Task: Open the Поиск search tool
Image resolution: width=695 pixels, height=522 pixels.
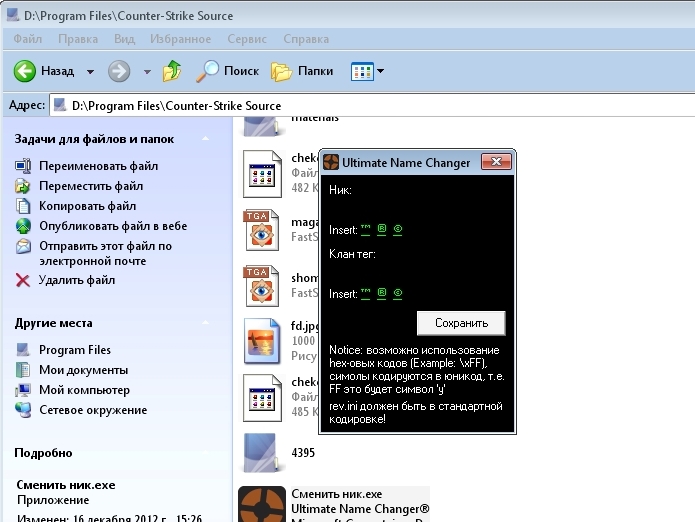Action: coord(227,71)
